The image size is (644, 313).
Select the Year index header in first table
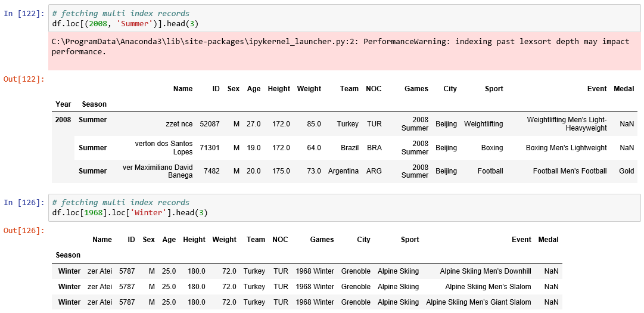63,104
